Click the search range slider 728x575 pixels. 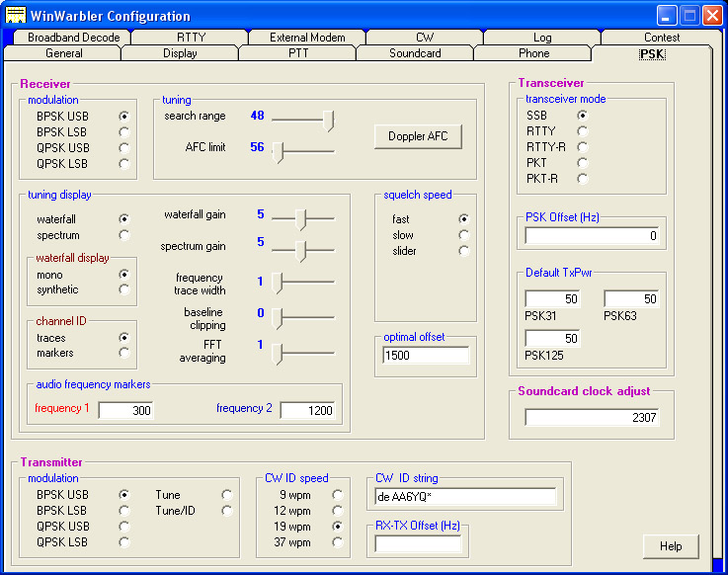pyautogui.click(x=303, y=120)
